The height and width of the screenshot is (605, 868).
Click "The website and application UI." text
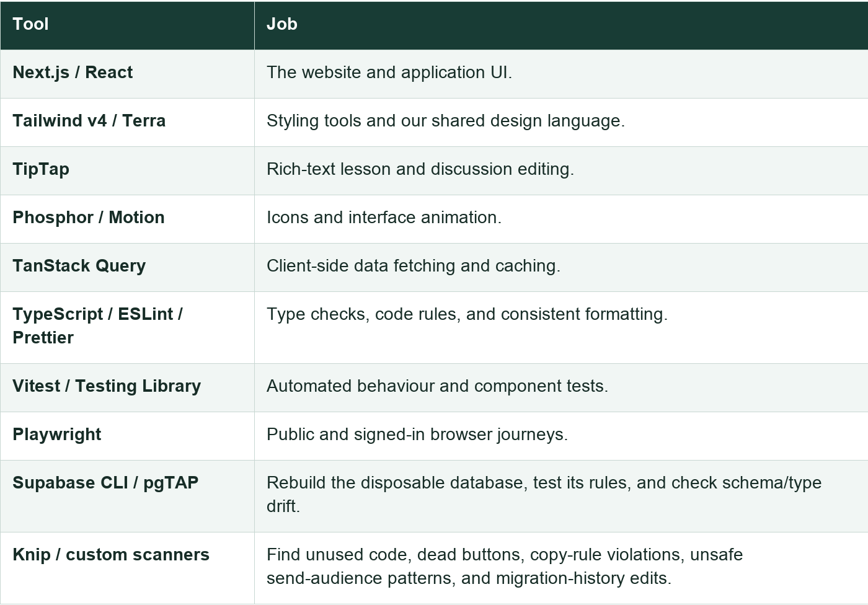click(x=389, y=73)
